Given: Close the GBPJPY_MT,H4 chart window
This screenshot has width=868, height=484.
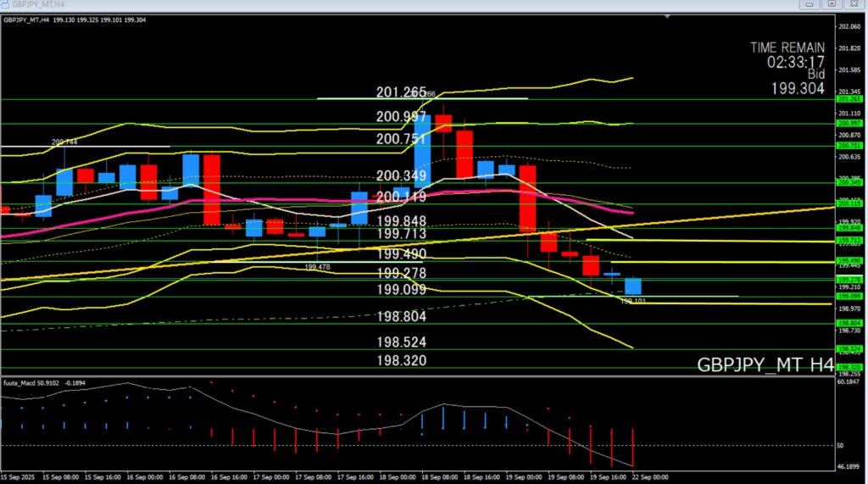Looking at the screenshot, I should click(x=853, y=4).
